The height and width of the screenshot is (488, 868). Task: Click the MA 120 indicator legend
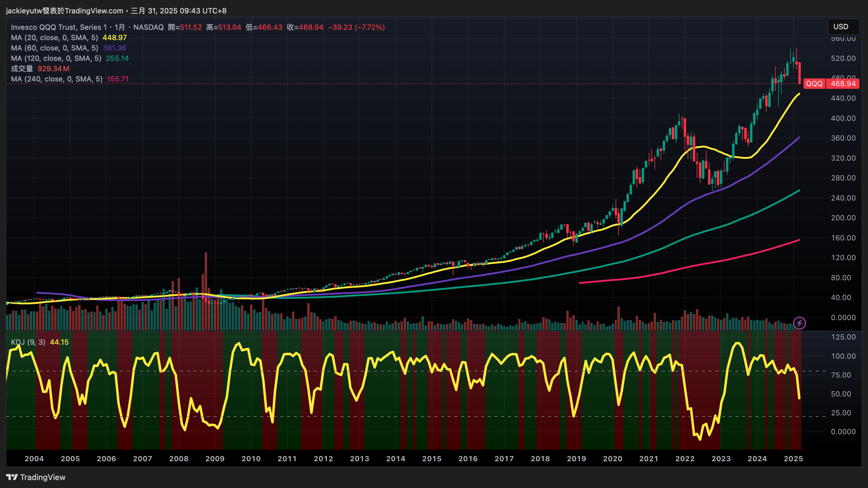(x=56, y=58)
